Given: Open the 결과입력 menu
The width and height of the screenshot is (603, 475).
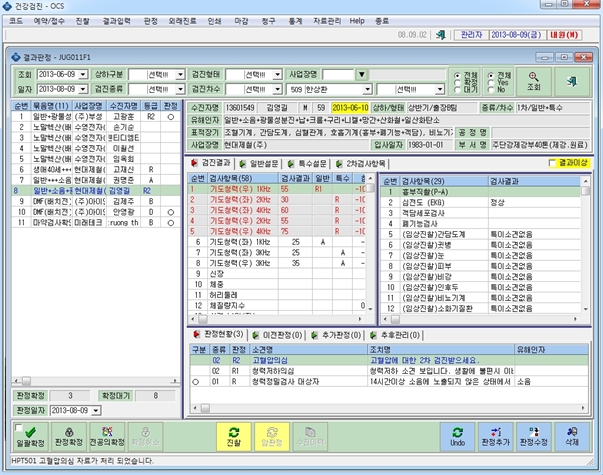Looking at the screenshot, I should click(117, 21).
